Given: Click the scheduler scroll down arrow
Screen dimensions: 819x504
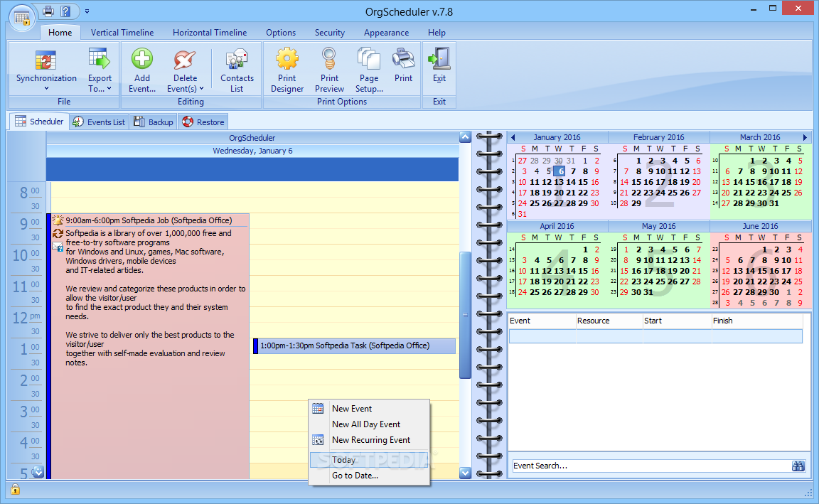Looking at the screenshot, I should [x=465, y=473].
